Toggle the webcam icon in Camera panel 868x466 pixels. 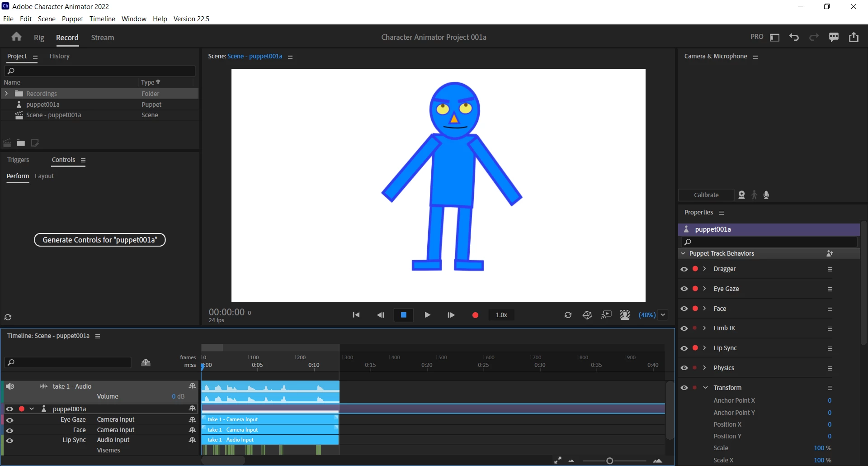[x=741, y=195]
